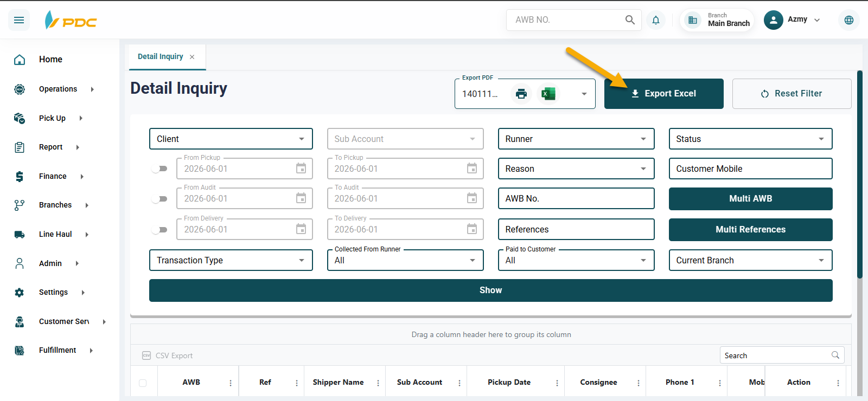Click the Pick Up sidebar icon
868x401 pixels.
(20, 118)
